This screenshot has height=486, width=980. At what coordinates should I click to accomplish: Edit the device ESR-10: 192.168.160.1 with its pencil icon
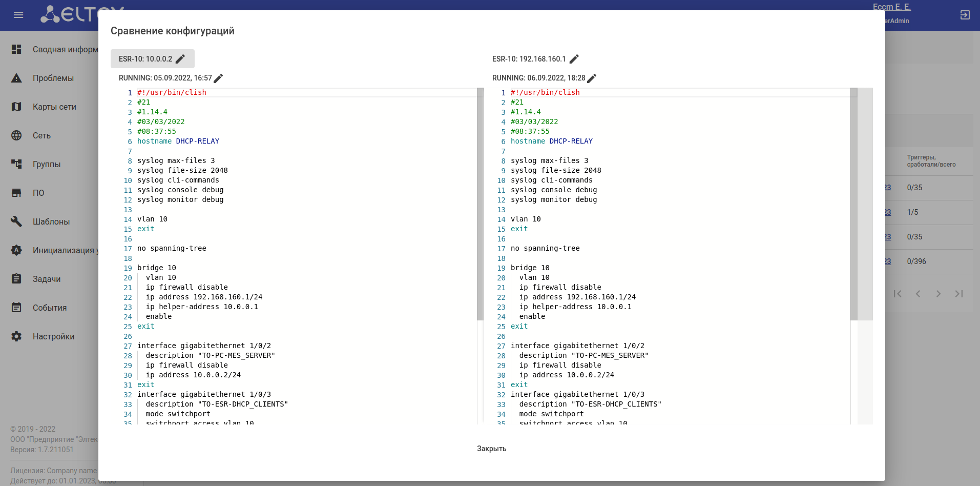pos(574,59)
